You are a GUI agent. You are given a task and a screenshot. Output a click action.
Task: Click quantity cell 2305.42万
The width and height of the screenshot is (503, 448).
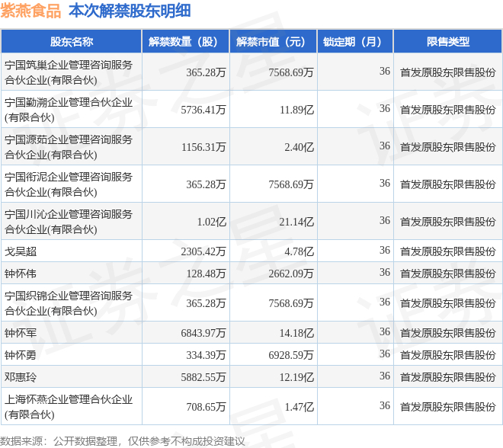coord(203,251)
